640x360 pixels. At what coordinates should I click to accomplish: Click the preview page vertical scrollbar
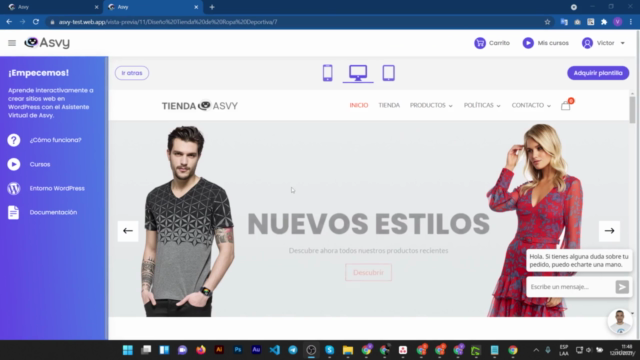pos(632,110)
